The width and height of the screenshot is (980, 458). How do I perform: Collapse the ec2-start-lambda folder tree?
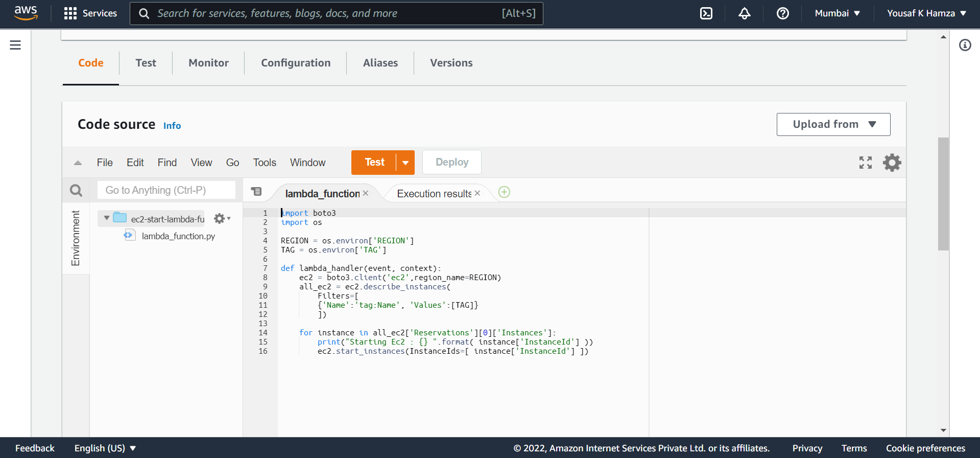pos(106,218)
